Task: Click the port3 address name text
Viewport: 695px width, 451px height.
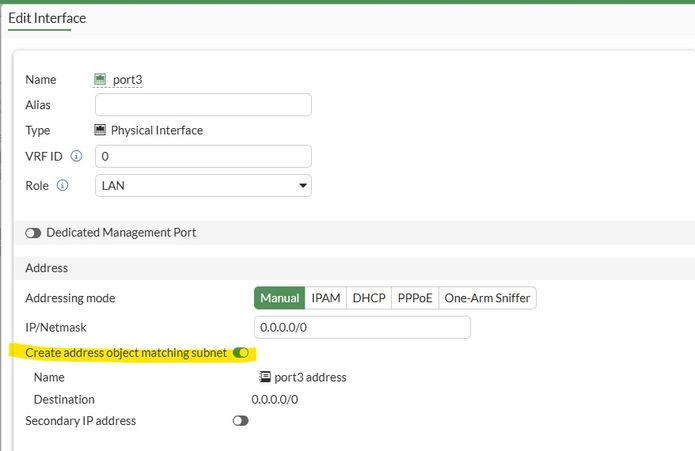Action: [x=311, y=377]
